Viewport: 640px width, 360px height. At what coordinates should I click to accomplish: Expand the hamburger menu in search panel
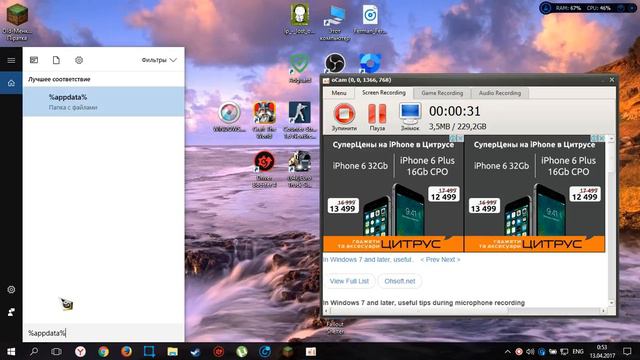pos(11,60)
